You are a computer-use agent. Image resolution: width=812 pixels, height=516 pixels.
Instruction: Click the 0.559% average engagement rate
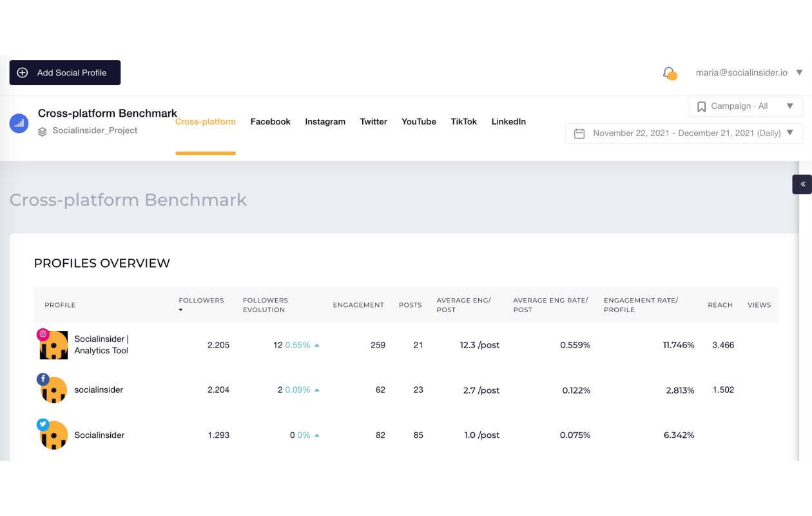pyautogui.click(x=575, y=345)
